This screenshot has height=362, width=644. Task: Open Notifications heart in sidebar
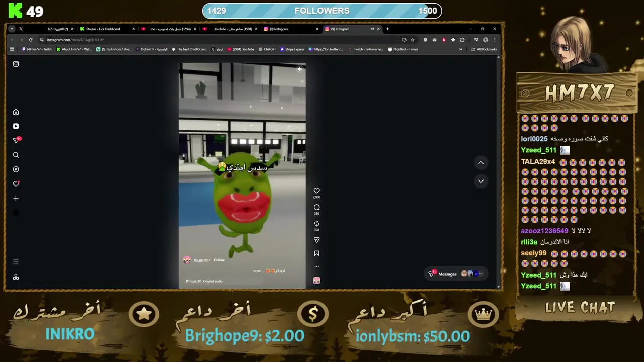pyautogui.click(x=16, y=184)
